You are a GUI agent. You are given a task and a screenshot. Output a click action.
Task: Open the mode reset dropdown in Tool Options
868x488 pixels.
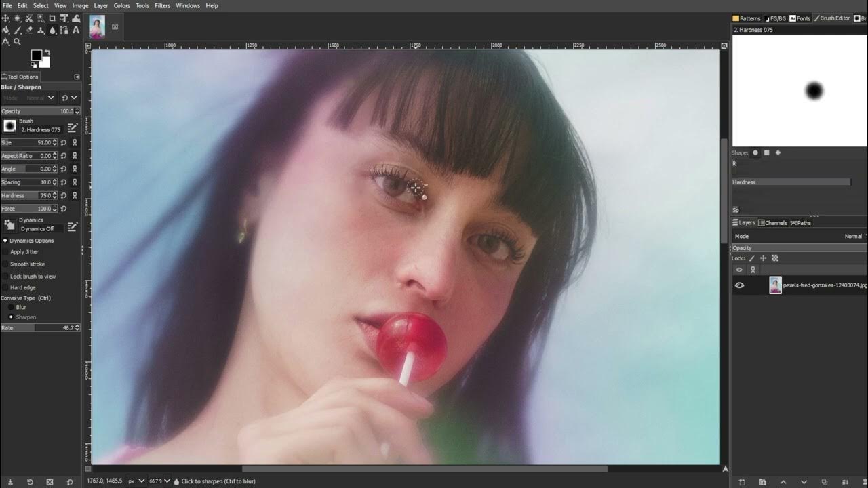(x=69, y=98)
